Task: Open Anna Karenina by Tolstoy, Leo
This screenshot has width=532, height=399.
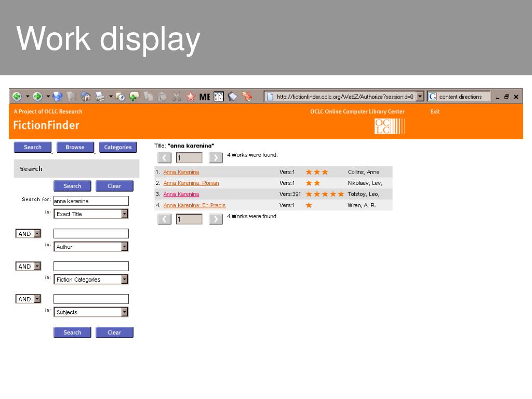Action: pos(181,194)
